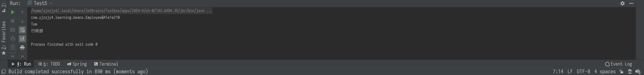Click the Down the Stack Trace arrow
Viewport: 644px width, 75px height.
pos(22,21)
